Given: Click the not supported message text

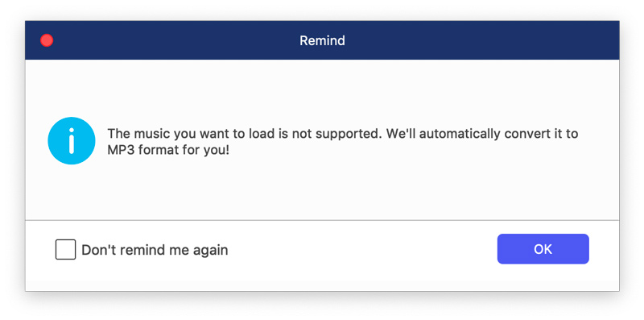Looking at the screenshot, I should tap(343, 142).
